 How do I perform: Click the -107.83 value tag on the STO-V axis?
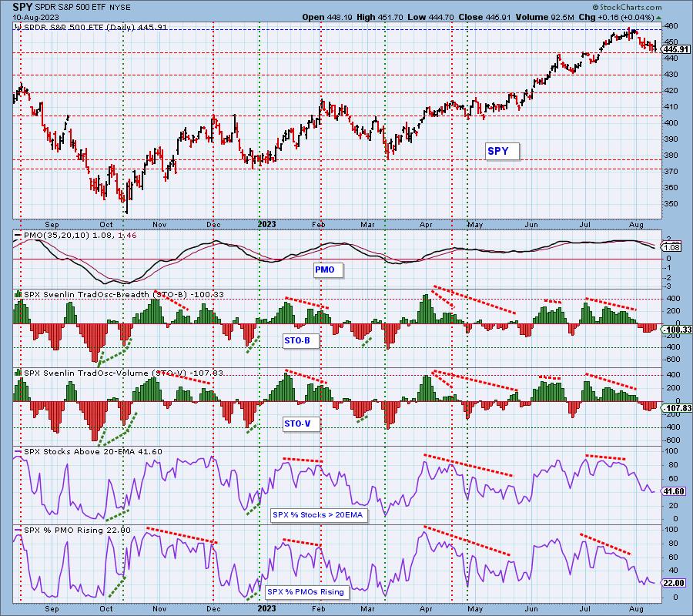pyautogui.click(x=677, y=408)
